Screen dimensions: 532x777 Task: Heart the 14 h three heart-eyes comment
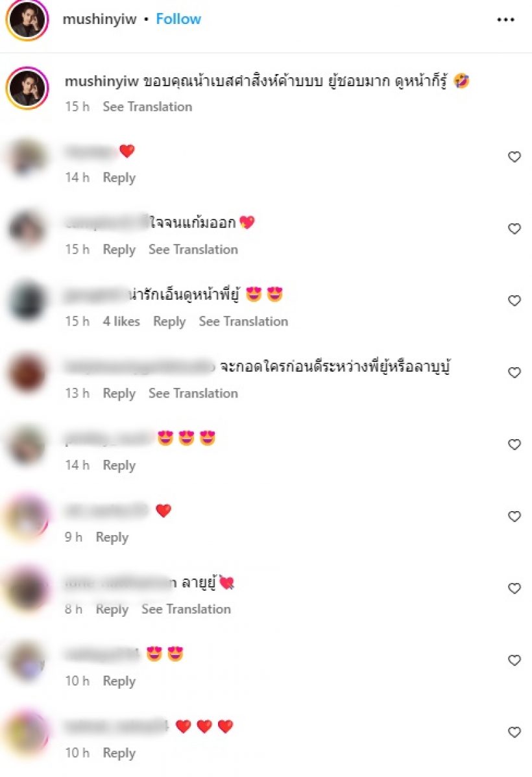click(x=514, y=444)
